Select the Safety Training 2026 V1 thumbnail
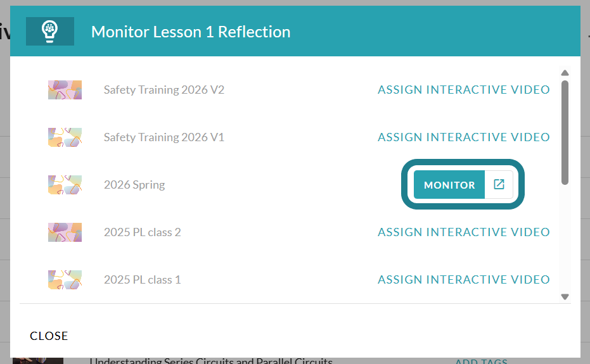The height and width of the screenshot is (364, 590). point(65,137)
